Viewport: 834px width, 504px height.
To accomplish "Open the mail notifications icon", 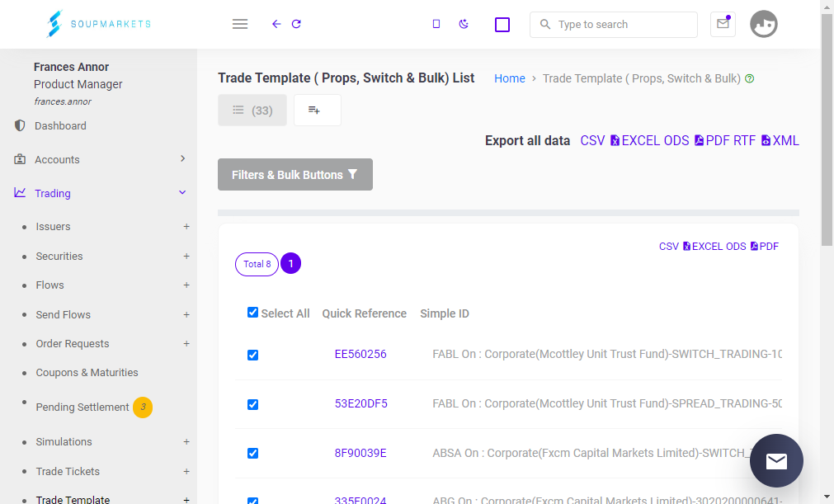I will (723, 24).
